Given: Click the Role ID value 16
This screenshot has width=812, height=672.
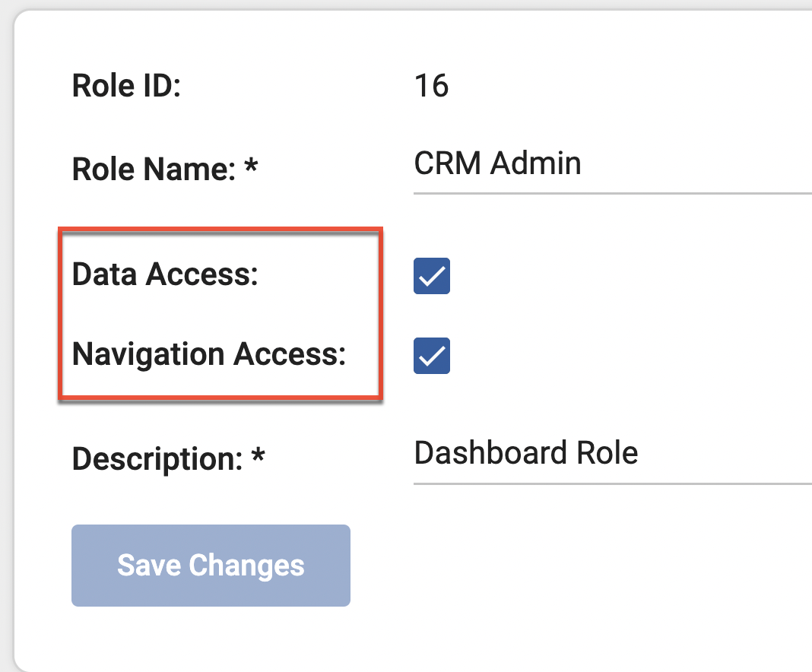Looking at the screenshot, I should [432, 86].
